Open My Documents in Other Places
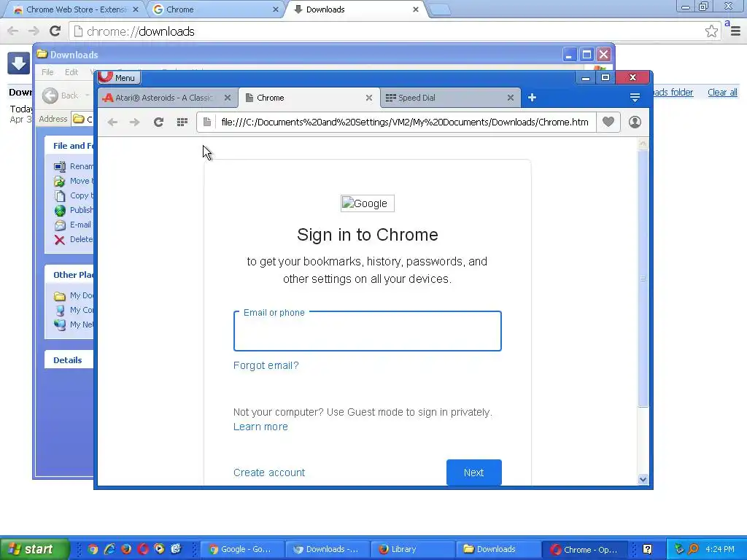The height and width of the screenshot is (560, 747). [74, 296]
